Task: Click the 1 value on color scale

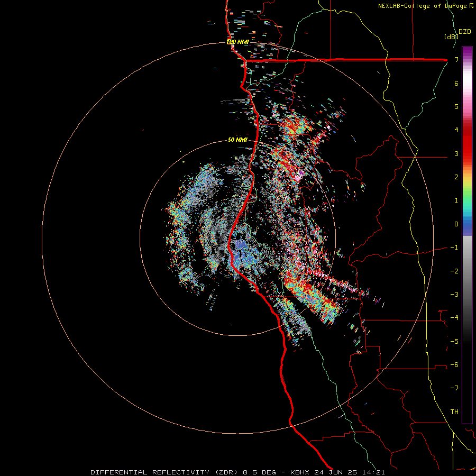Action: [x=456, y=200]
